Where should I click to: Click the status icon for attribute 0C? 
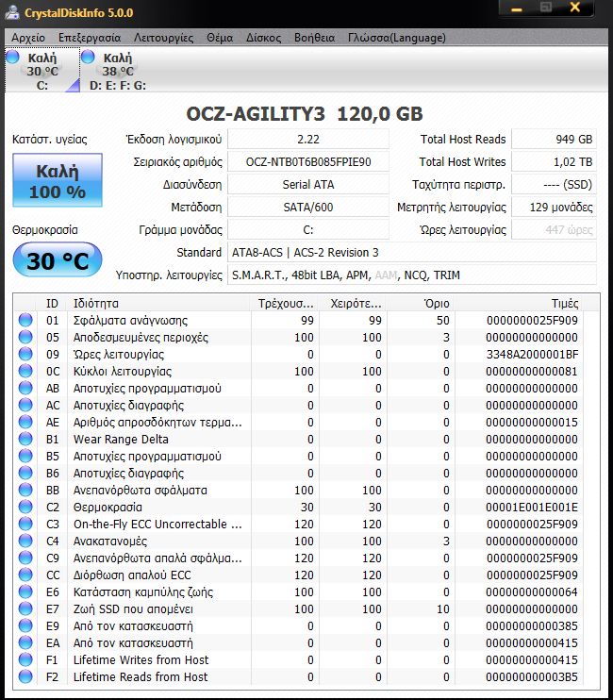pos(25,371)
